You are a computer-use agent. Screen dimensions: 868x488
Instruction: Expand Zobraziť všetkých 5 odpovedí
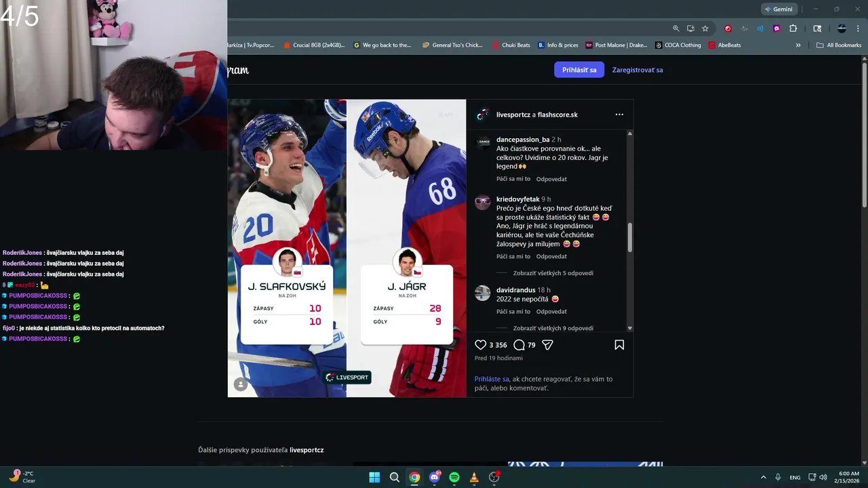pos(553,273)
